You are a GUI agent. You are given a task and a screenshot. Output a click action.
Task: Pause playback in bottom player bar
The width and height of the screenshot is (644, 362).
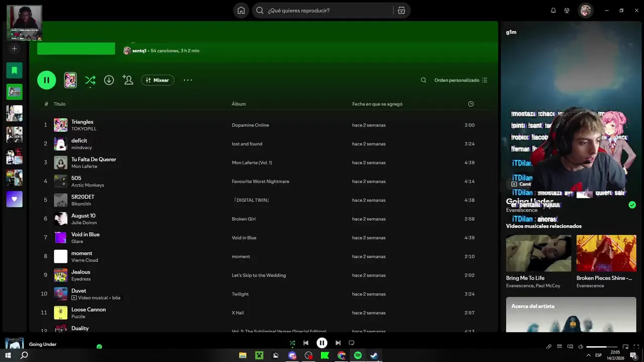tap(322, 343)
